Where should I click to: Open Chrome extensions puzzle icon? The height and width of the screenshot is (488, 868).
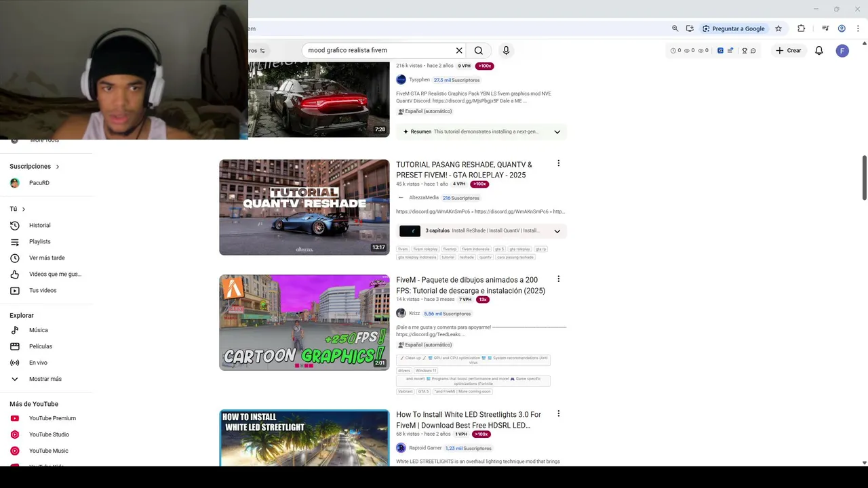[801, 28]
